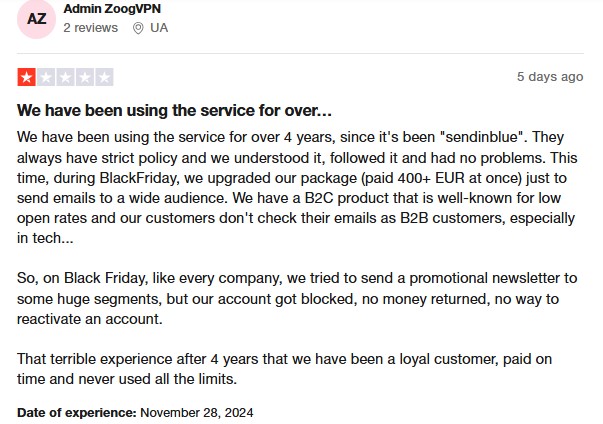Click the November 28, 2024 date
Viewport: 603px width, 424px height.
click(197, 412)
